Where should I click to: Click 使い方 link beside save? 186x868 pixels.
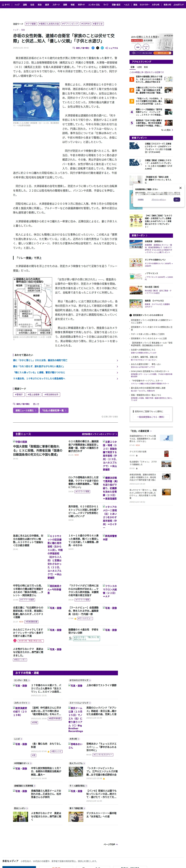36,404
